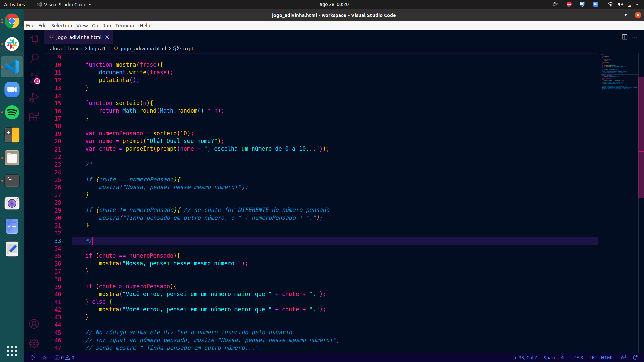Image resolution: width=644 pixels, height=362 pixels.
Task: Expand the logica breadcrumb folder
Action: pos(75,49)
